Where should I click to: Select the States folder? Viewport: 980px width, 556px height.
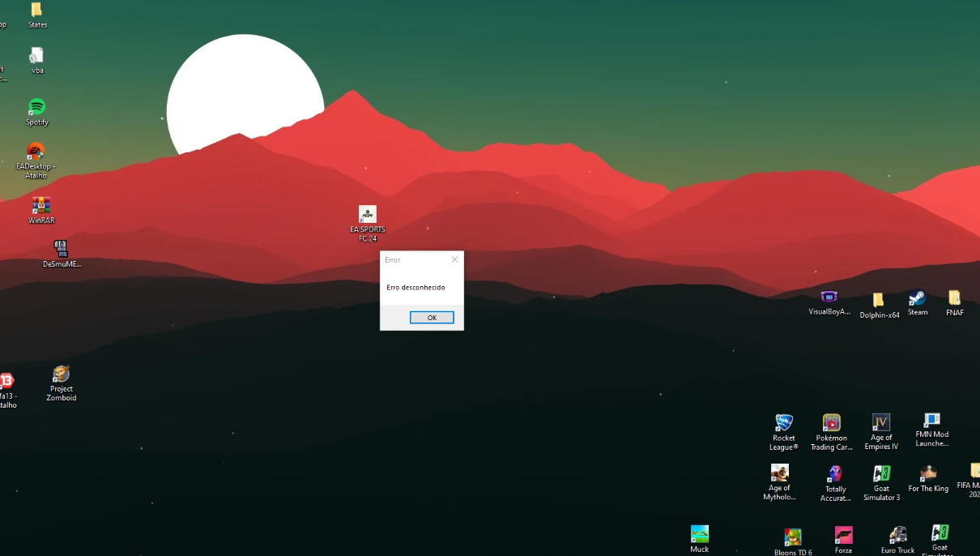tap(36, 12)
